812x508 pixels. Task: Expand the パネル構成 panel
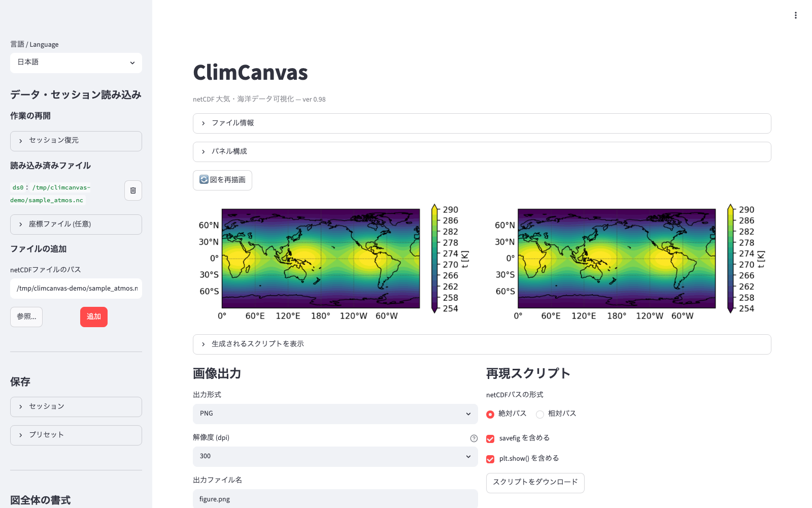[482, 151]
